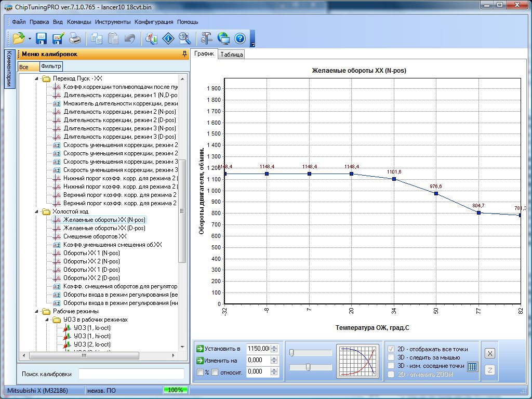The width and height of the screenshot is (532, 399).
Task: Toggle the относит. checkbox
Action: [215, 372]
